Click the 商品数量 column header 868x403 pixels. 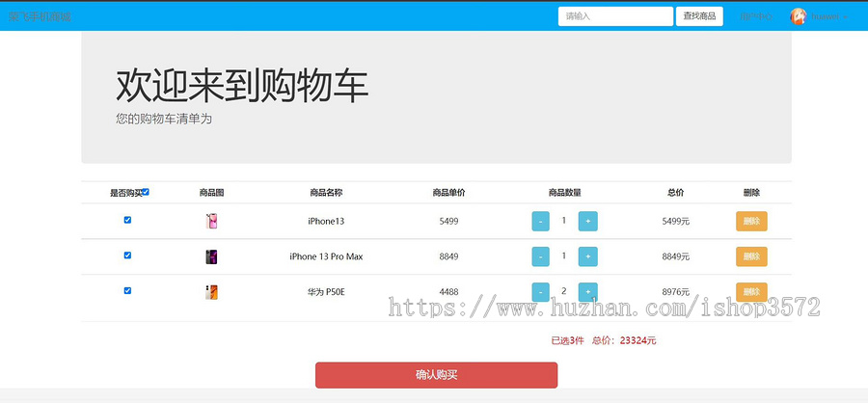[564, 193]
